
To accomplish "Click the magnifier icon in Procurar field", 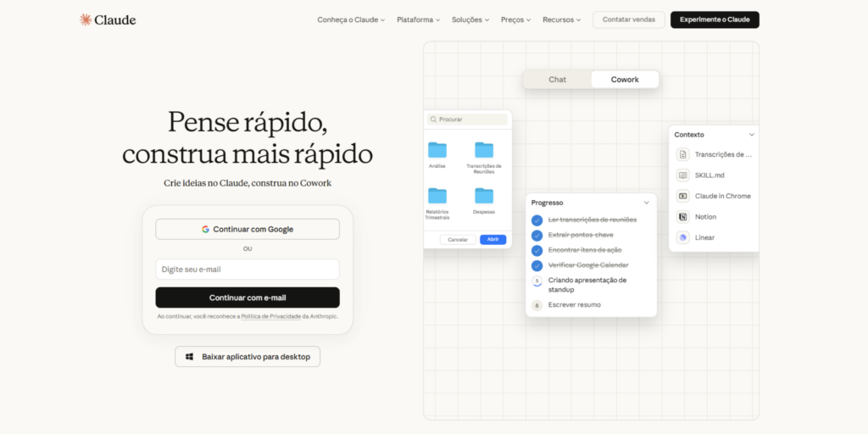I will click(x=433, y=120).
